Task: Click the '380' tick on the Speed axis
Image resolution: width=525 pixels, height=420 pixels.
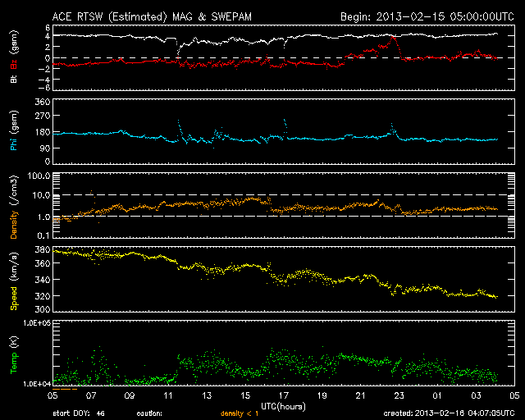Action: [x=43, y=249]
